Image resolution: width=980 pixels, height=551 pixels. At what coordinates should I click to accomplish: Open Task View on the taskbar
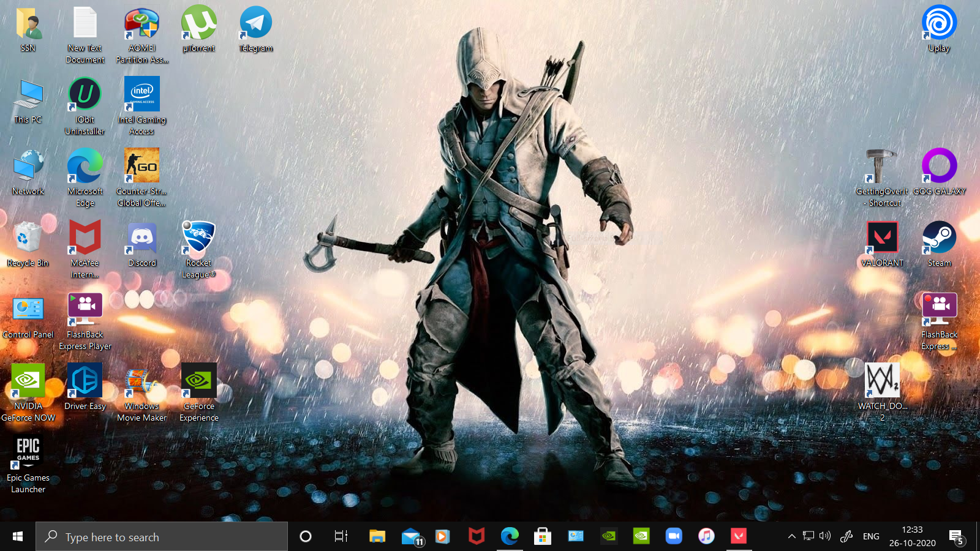[341, 536]
